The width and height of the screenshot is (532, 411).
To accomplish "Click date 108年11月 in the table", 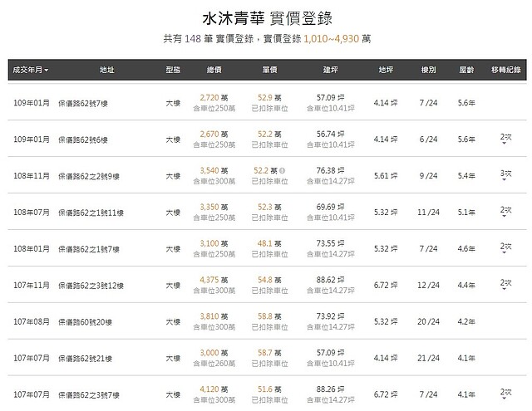I will tap(32, 176).
